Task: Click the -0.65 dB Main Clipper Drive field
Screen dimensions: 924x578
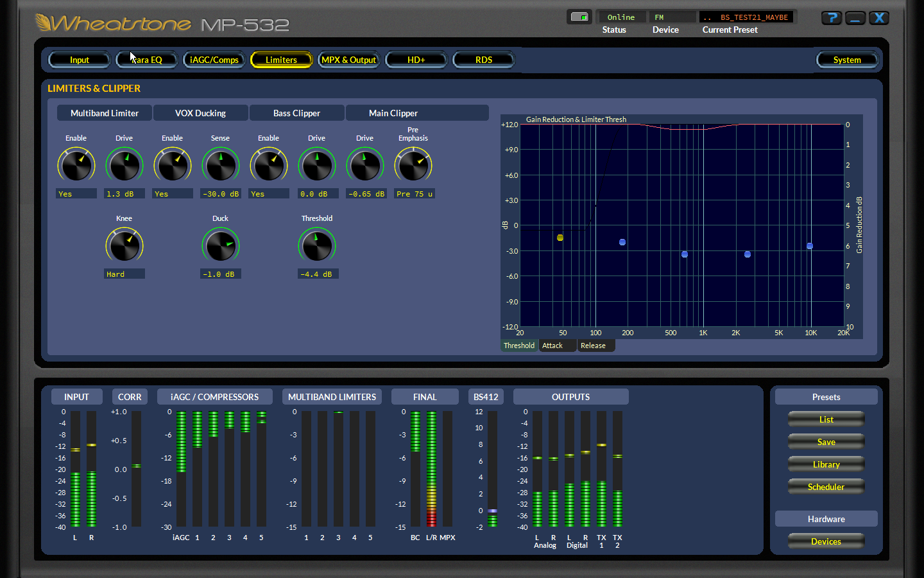Action: [x=366, y=193]
